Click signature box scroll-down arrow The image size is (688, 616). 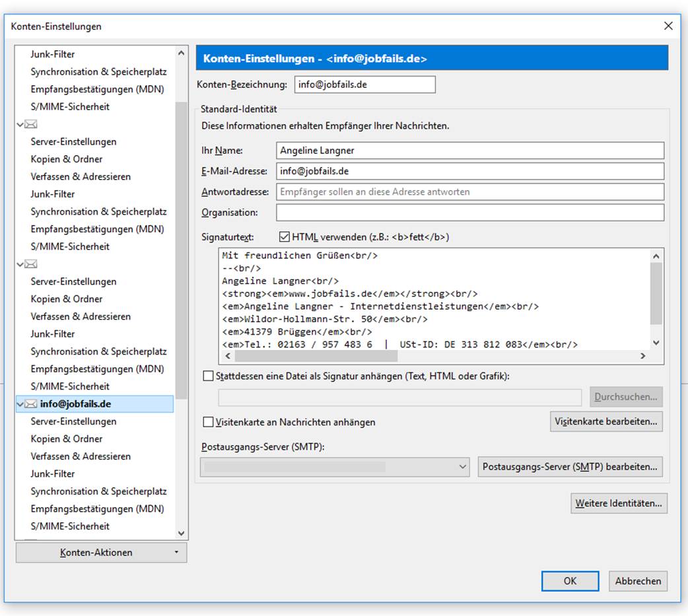coord(656,343)
